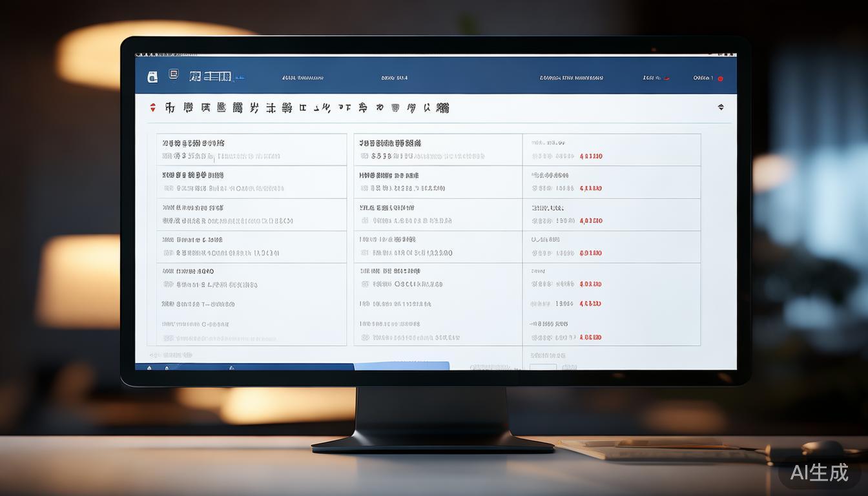The width and height of the screenshot is (868, 496).
Task: Open the dropdown arrow at the toolbar's far right
Action: 721,107
